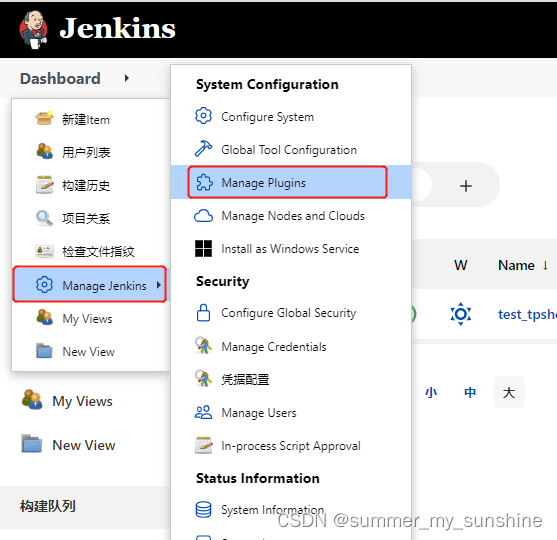Sort by the W column header
The image size is (557, 540).
461,265
